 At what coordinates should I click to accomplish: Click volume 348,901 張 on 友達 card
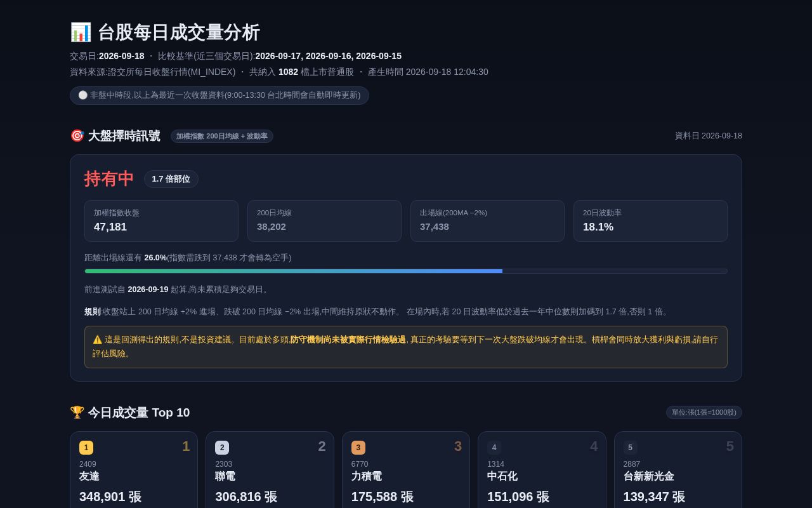[110, 497]
